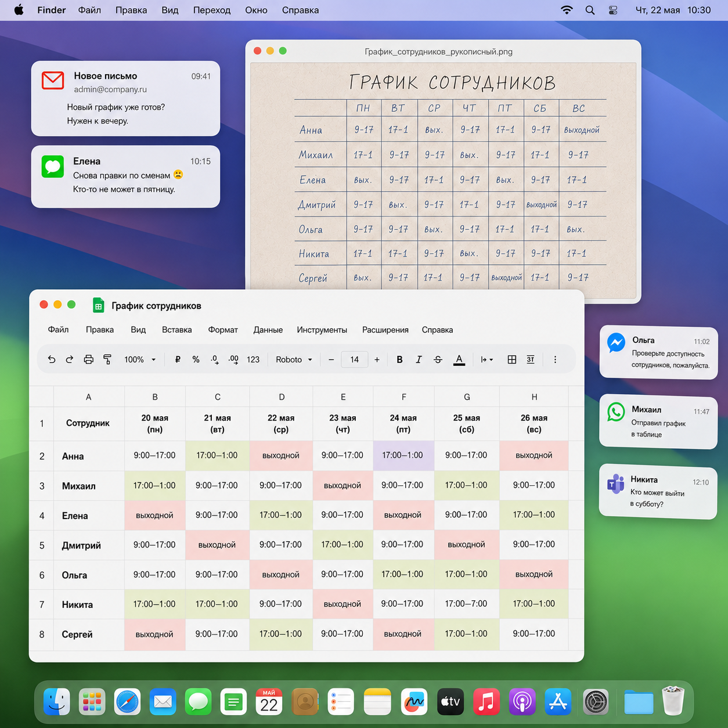Open Михаил's WhatsApp notification
The width and height of the screenshot is (728, 728).
tap(658, 421)
